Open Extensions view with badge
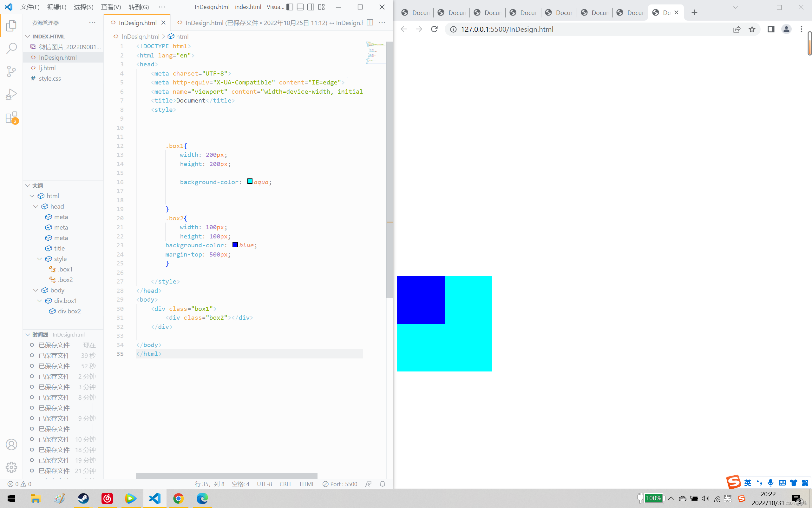The height and width of the screenshot is (508, 812). (x=11, y=117)
